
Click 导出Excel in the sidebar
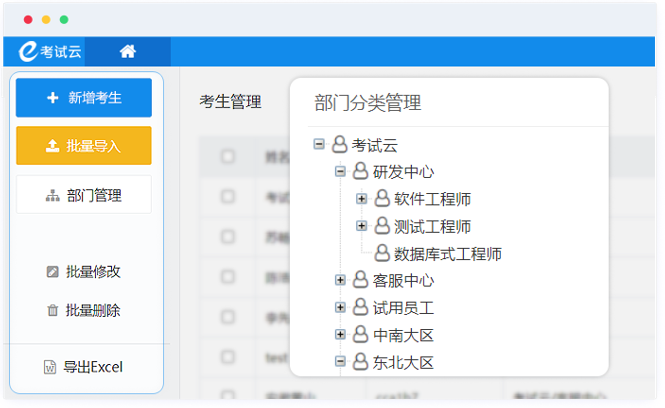click(x=84, y=367)
